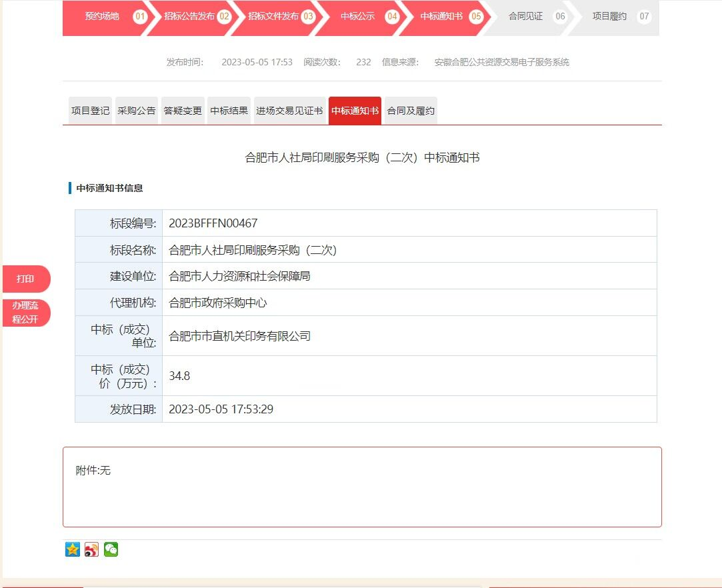Viewport: 722px width, 588px height.
Task: Click the 办理流程公开 side button
Action: pyautogui.click(x=26, y=313)
